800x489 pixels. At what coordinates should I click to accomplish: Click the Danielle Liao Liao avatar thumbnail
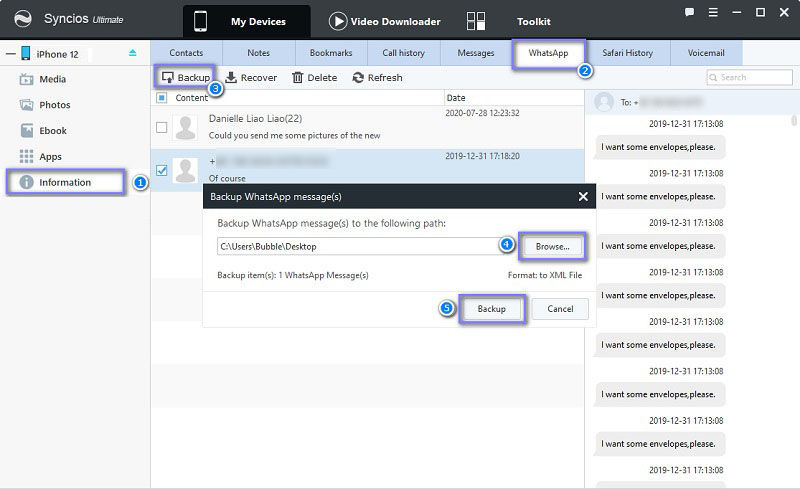coord(185,128)
